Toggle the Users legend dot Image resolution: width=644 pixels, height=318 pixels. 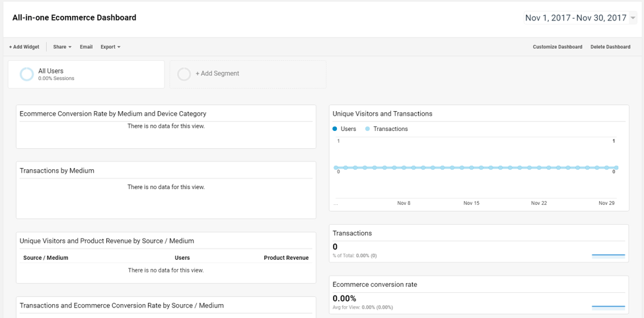click(x=336, y=129)
